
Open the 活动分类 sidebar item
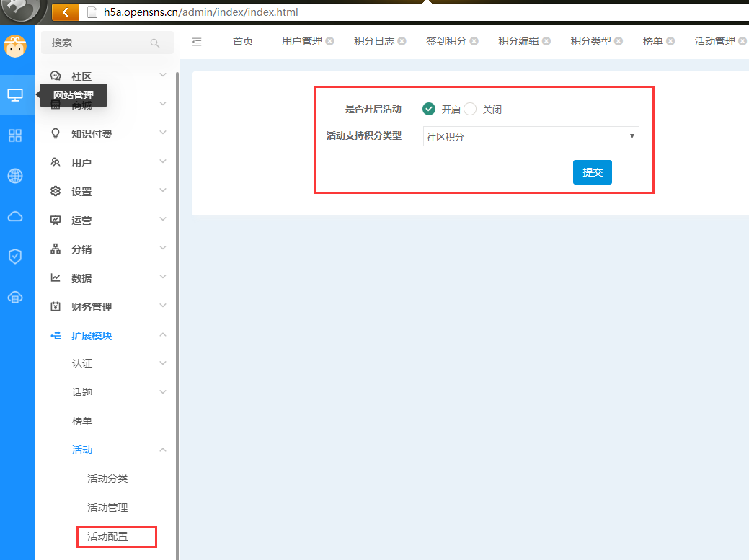pos(108,479)
